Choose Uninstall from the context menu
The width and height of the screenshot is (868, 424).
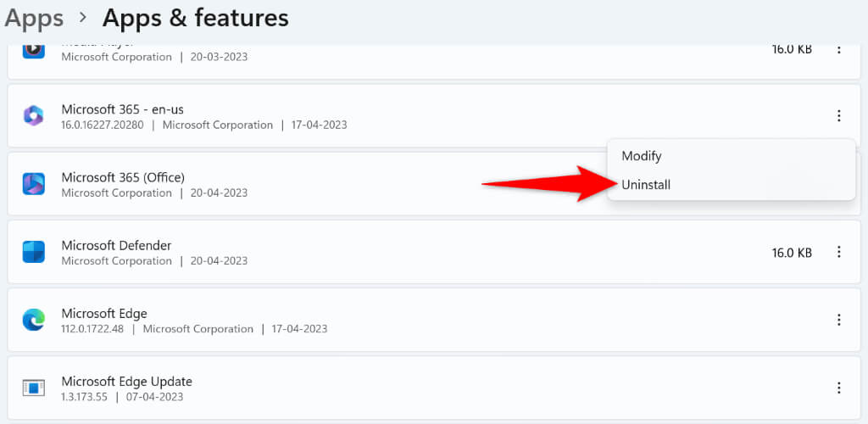646,184
